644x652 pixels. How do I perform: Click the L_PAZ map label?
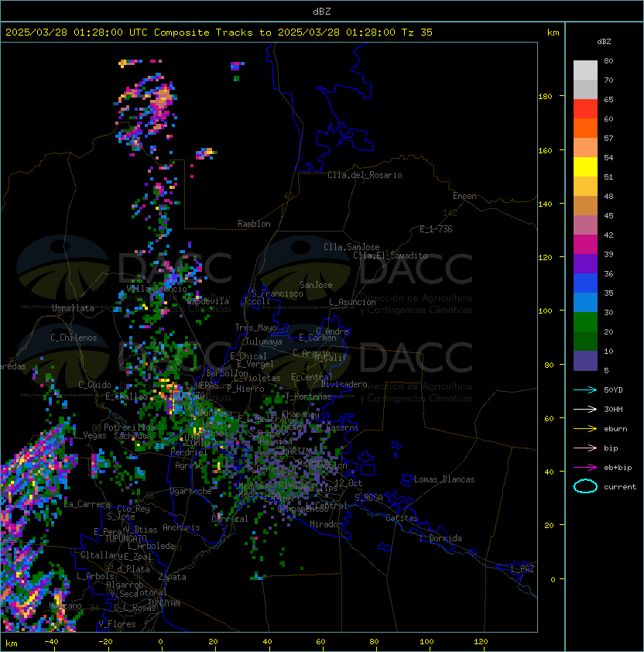pos(522,568)
